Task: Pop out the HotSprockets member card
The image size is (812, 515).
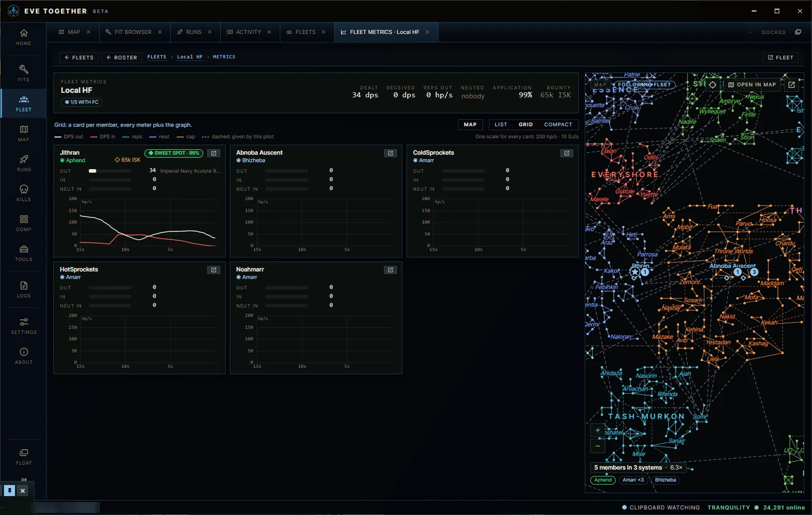Action: tap(214, 270)
